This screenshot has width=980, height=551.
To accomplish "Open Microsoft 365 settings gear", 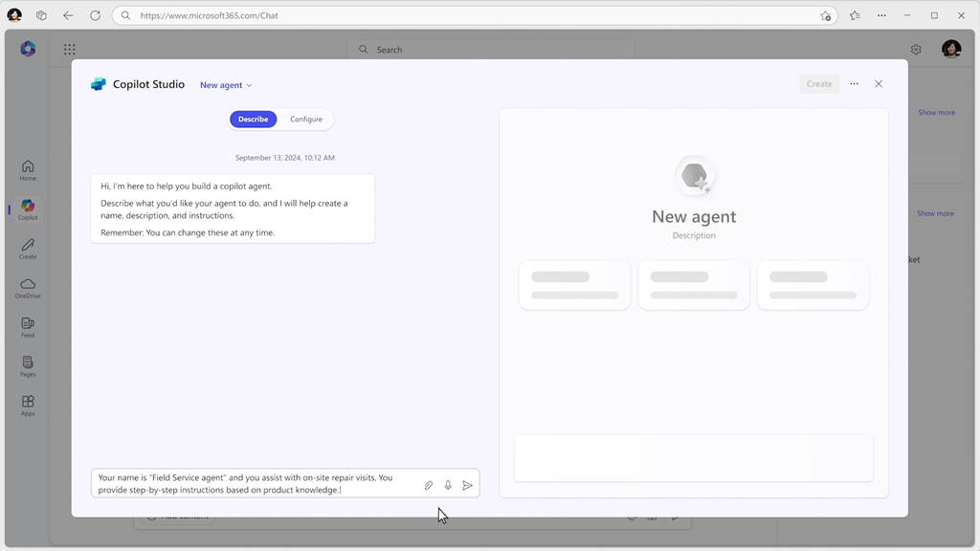I will (x=916, y=50).
